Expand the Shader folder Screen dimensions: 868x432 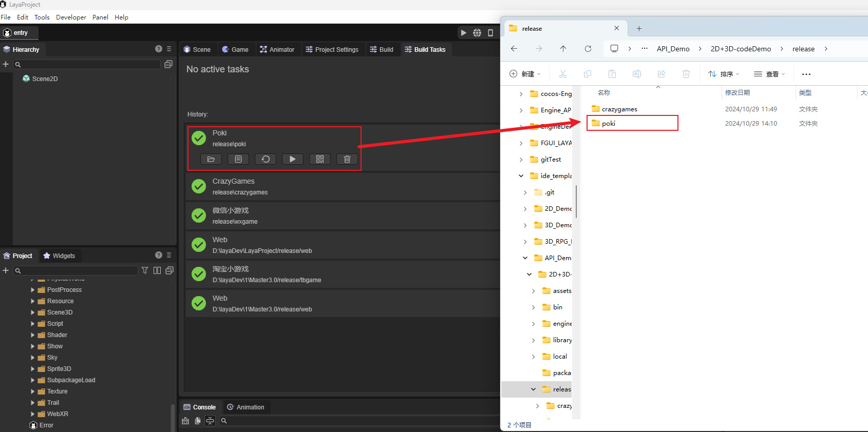[x=33, y=335]
